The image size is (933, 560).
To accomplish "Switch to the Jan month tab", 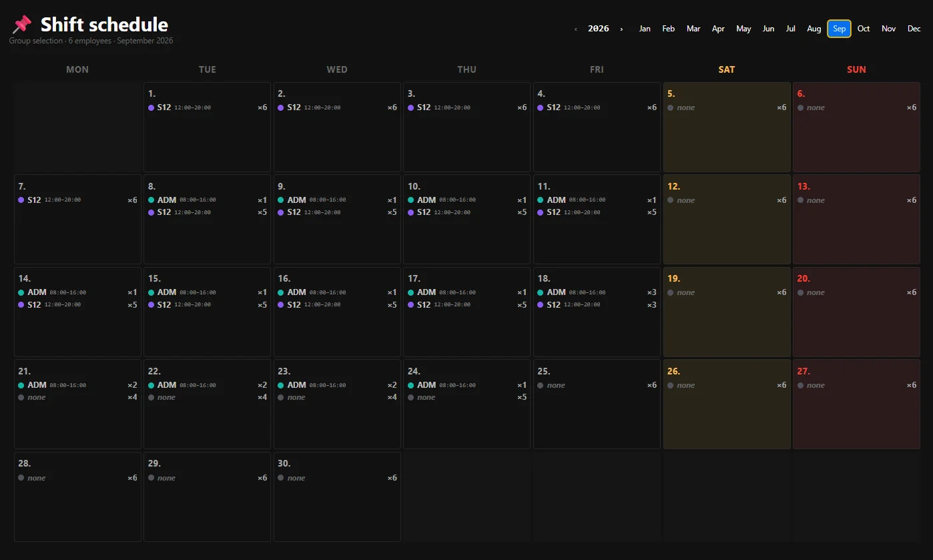I will click(645, 29).
